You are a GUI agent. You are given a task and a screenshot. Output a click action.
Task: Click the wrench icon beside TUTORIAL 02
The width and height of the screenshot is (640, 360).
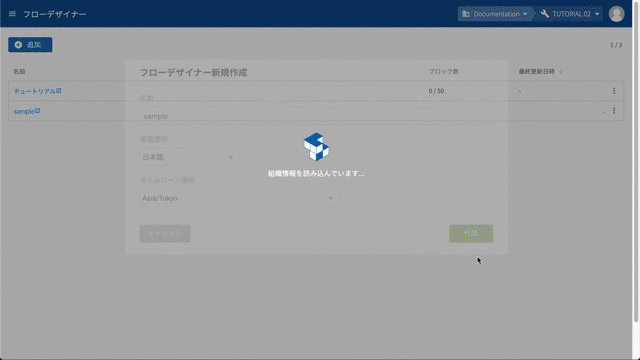[545, 14]
